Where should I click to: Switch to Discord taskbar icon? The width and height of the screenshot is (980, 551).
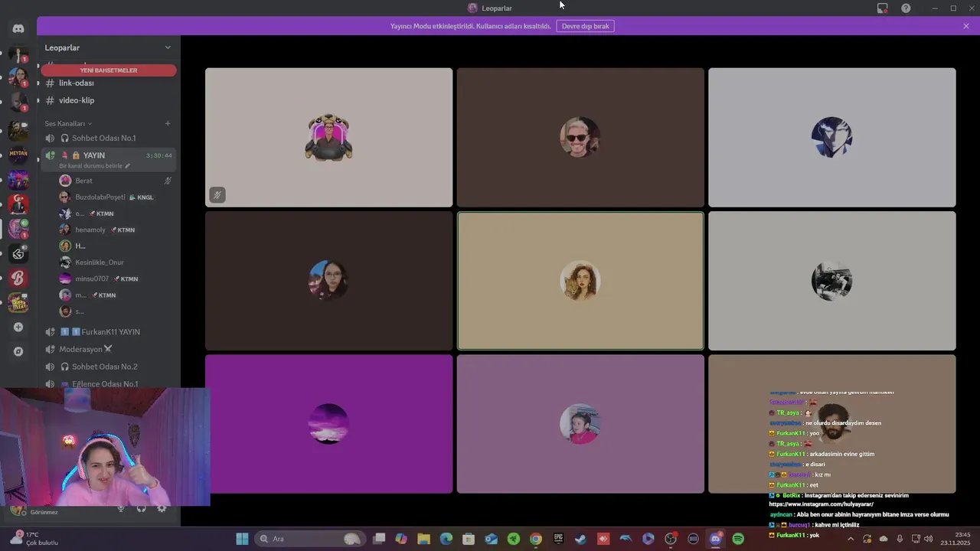716,539
